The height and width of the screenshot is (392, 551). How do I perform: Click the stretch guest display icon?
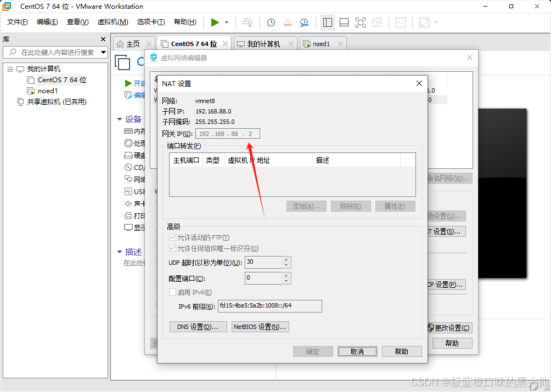pyautogui.click(x=424, y=22)
